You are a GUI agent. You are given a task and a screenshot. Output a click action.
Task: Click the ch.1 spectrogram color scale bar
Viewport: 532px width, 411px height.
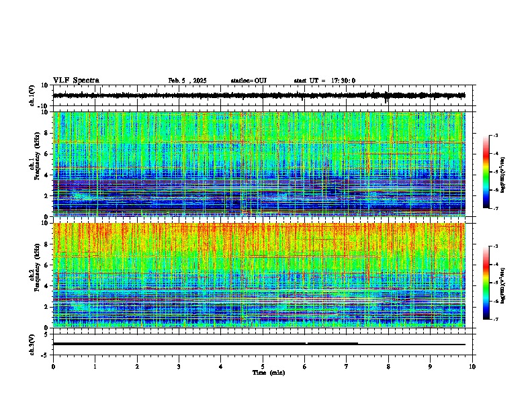pos(486,172)
